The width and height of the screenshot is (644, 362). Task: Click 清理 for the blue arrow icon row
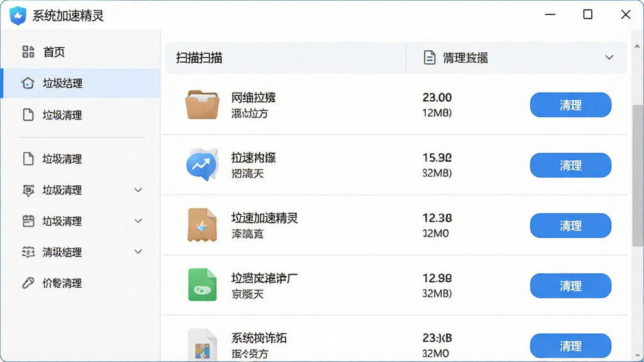click(570, 165)
